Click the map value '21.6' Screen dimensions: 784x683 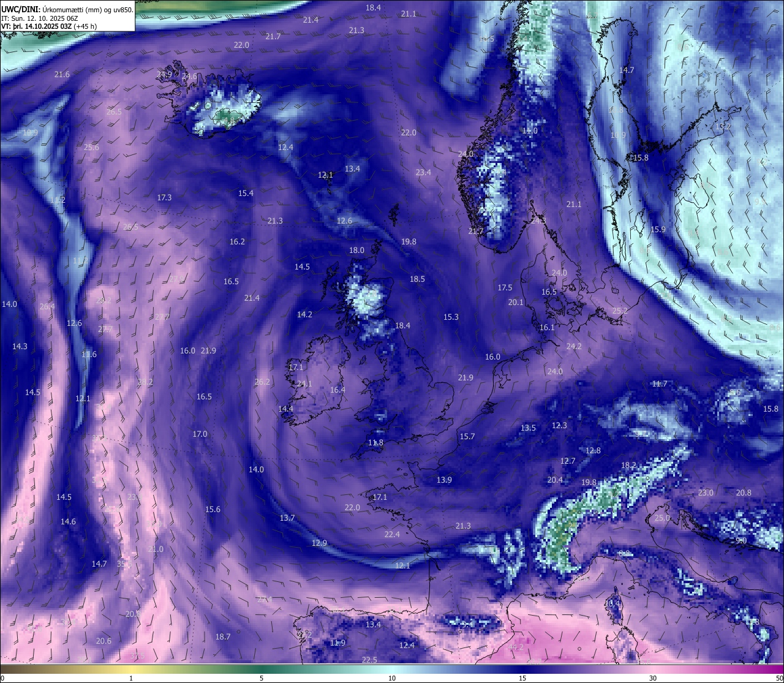coord(62,74)
